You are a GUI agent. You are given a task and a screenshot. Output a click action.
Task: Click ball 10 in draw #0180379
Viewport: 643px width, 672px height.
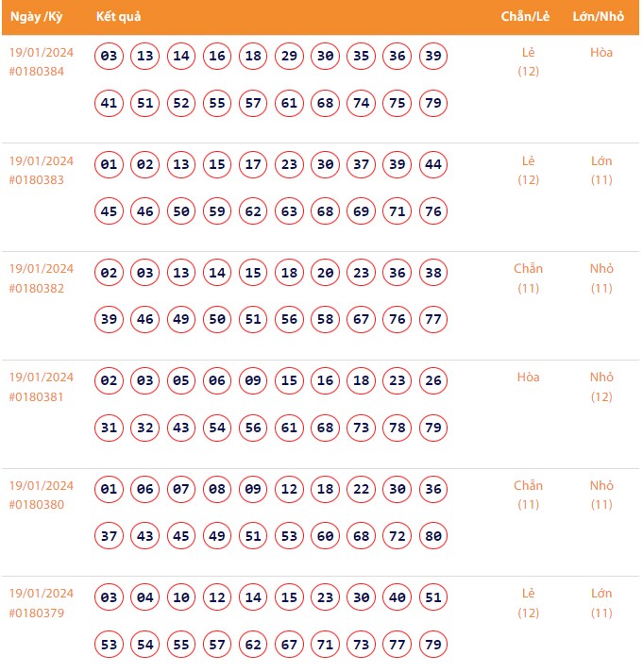(x=181, y=597)
